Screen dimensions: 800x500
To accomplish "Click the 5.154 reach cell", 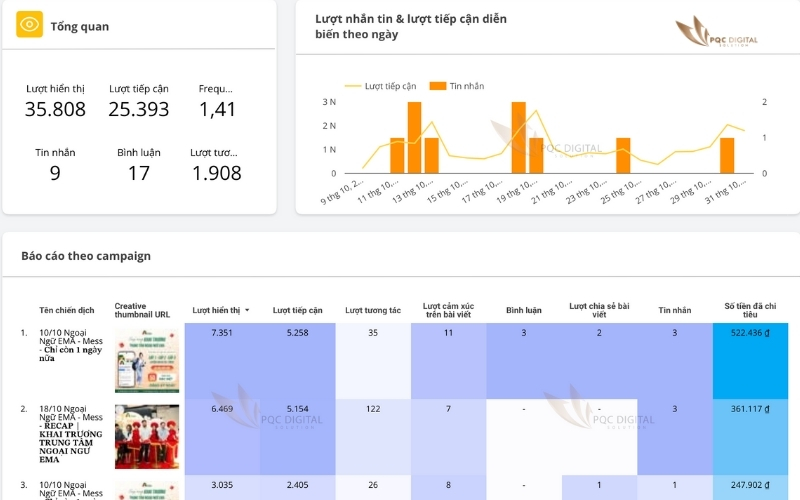I will coord(297,437).
